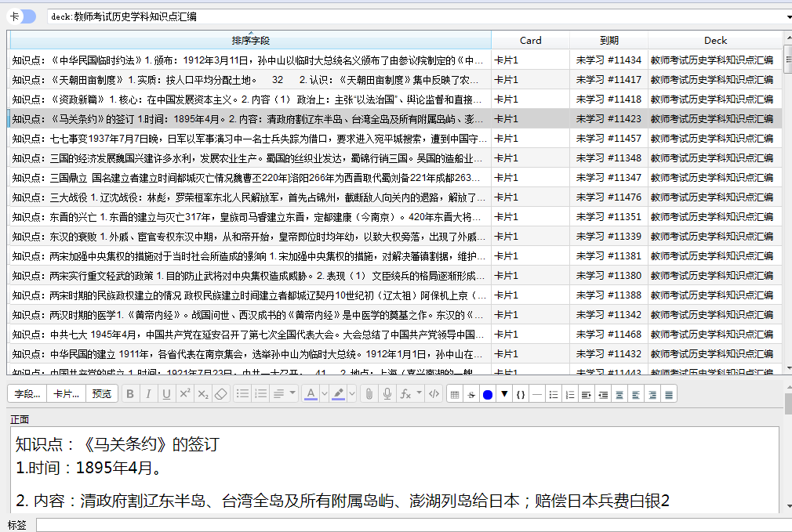Select the 东汉的衰败 row
The height and width of the screenshot is (532, 792).
point(396,236)
